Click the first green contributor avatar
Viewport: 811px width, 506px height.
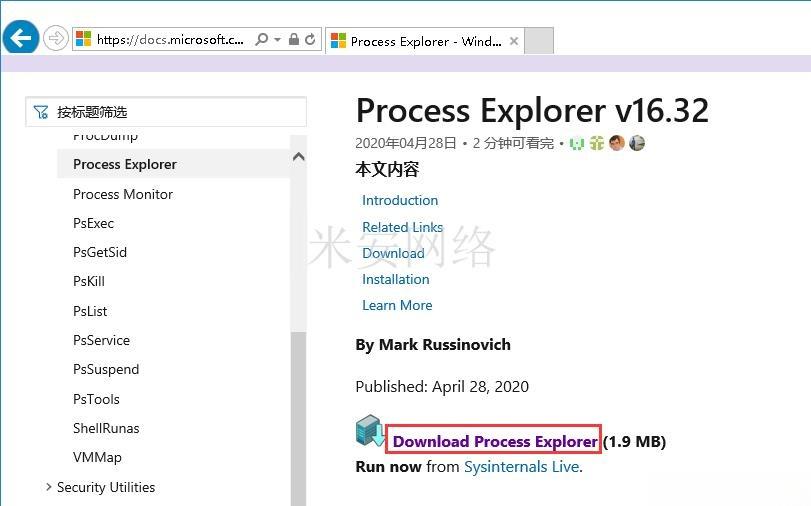point(577,143)
